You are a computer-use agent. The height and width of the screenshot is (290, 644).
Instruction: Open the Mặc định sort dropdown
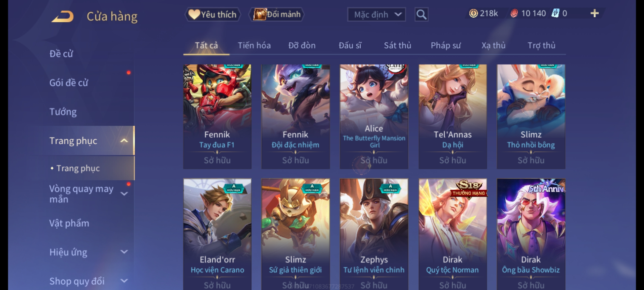pyautogui.click(x=376, y=15)
